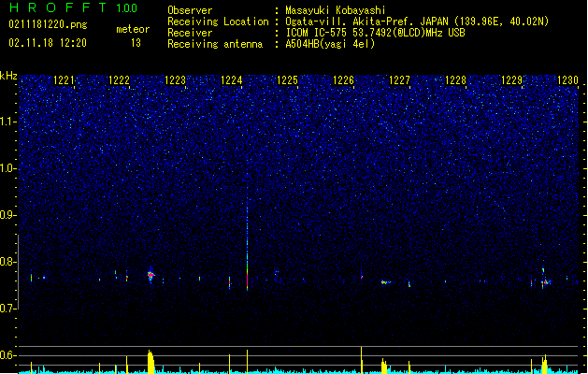The height and width of the screenshot is (374, 588).
Task: Click the 1229 time marker
Action: click(x=511, y=80)
